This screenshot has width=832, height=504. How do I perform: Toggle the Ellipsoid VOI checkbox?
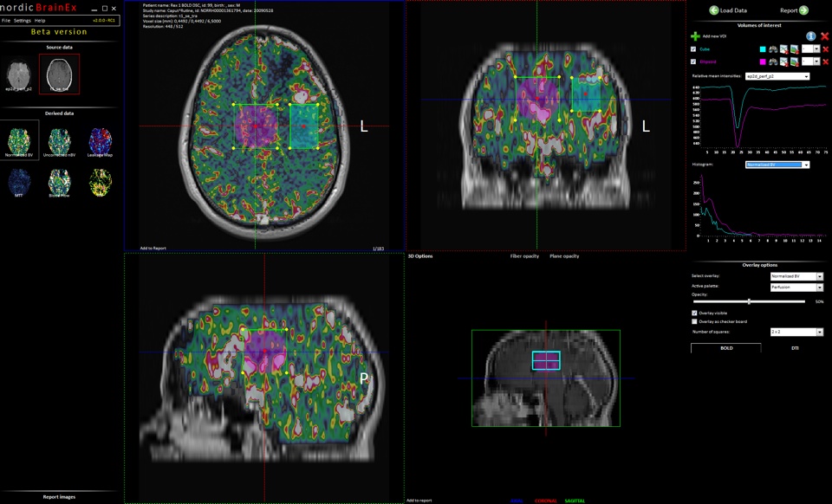coord(693,62)
